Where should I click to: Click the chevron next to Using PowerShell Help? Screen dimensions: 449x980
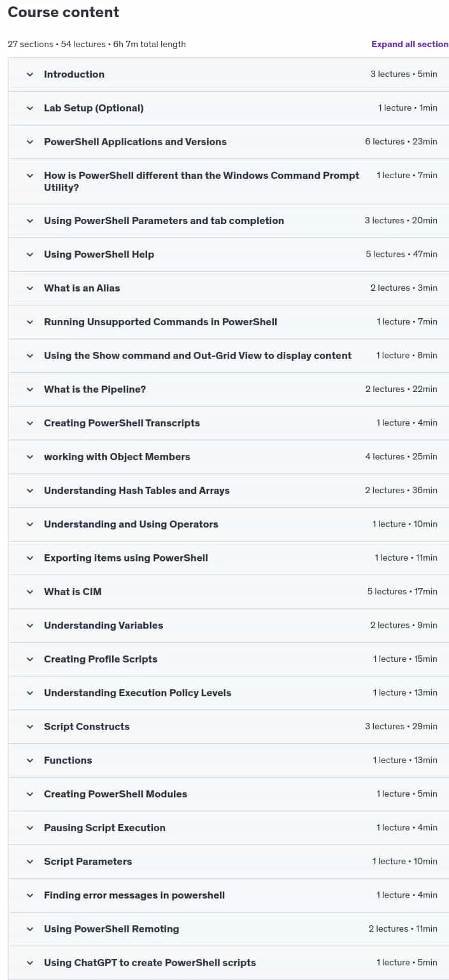[x=30, y=255]
